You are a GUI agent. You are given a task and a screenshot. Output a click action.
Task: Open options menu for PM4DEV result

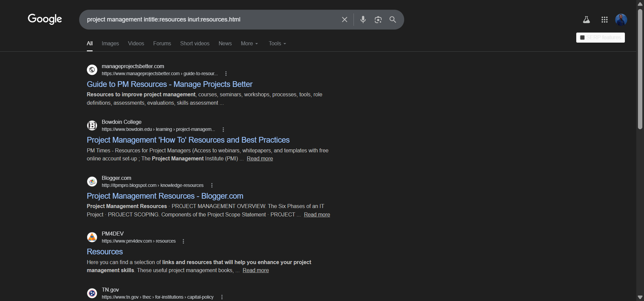click(183, 241)
